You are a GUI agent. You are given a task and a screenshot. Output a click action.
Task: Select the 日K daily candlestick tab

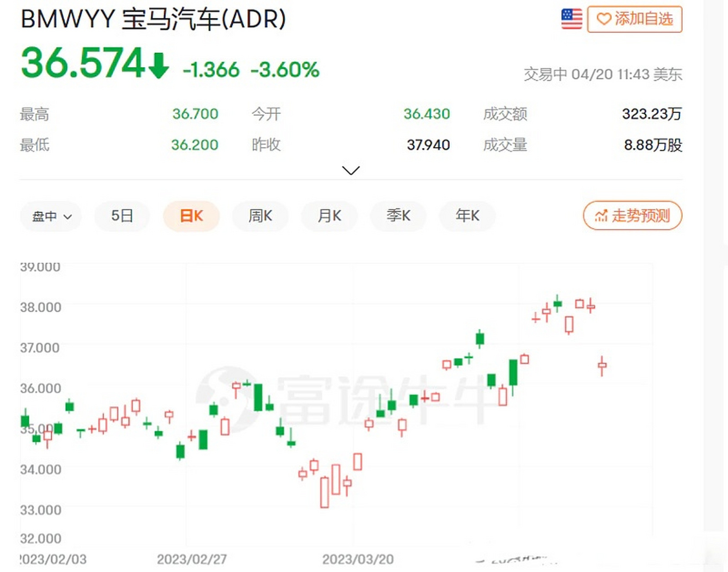click(x=191, y=216)
